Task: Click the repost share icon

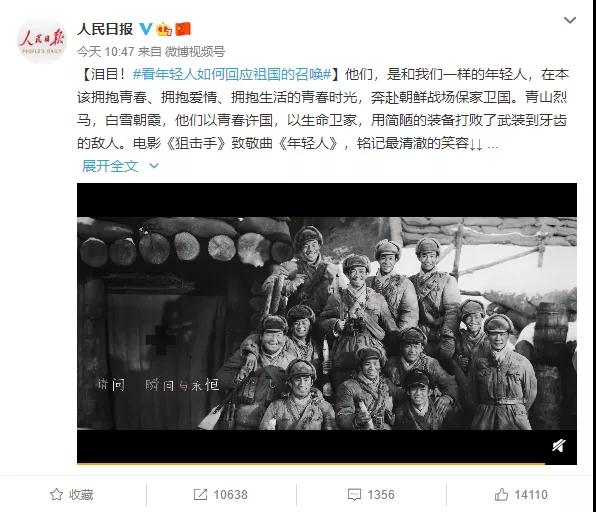Action: (x=200, y=495)
